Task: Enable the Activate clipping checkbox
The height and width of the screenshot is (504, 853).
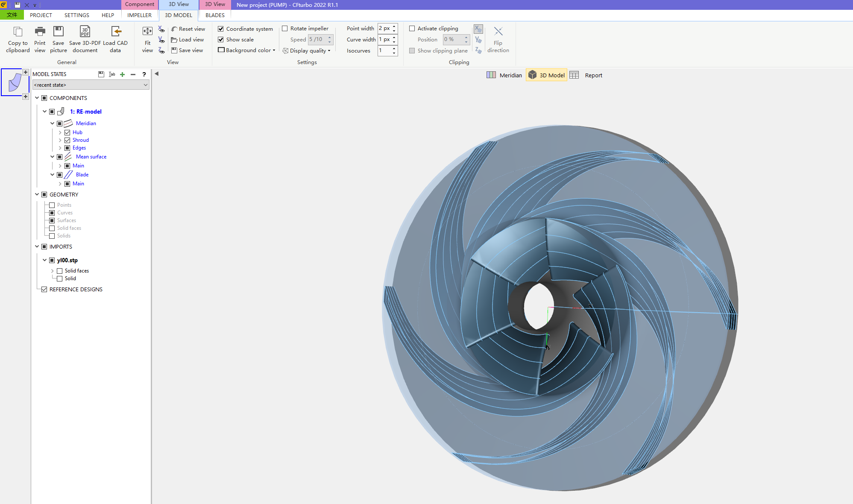Action: coord(412,29)
